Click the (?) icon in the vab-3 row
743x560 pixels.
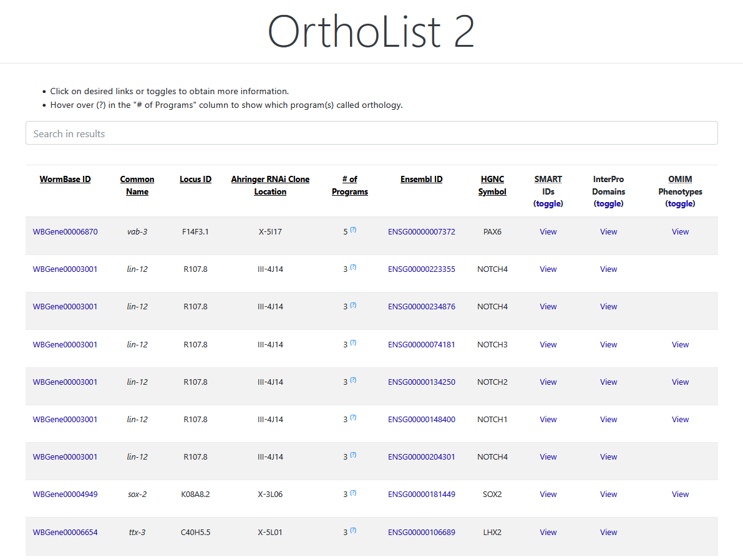(353, 230)
